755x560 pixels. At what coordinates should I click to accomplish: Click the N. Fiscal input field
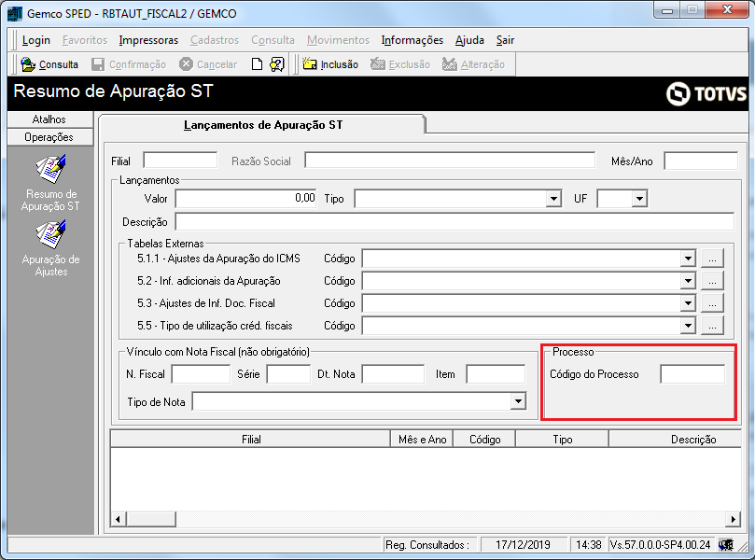201,374
